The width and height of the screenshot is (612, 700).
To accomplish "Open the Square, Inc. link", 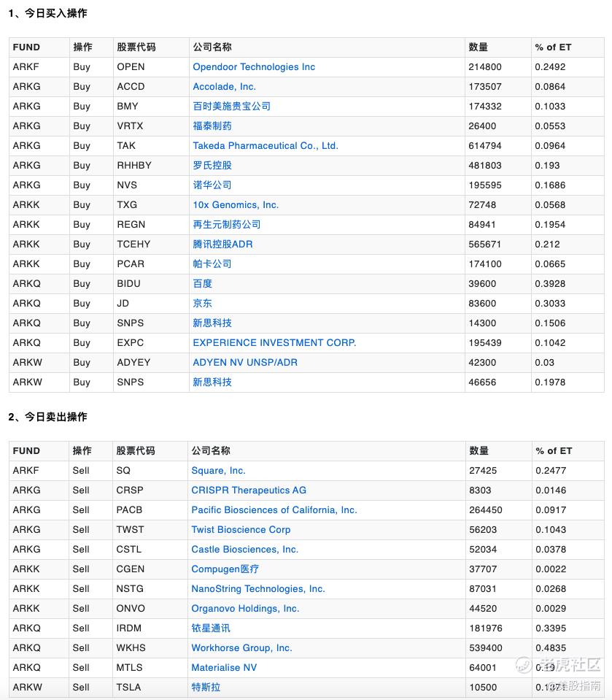I will (219, 471).
